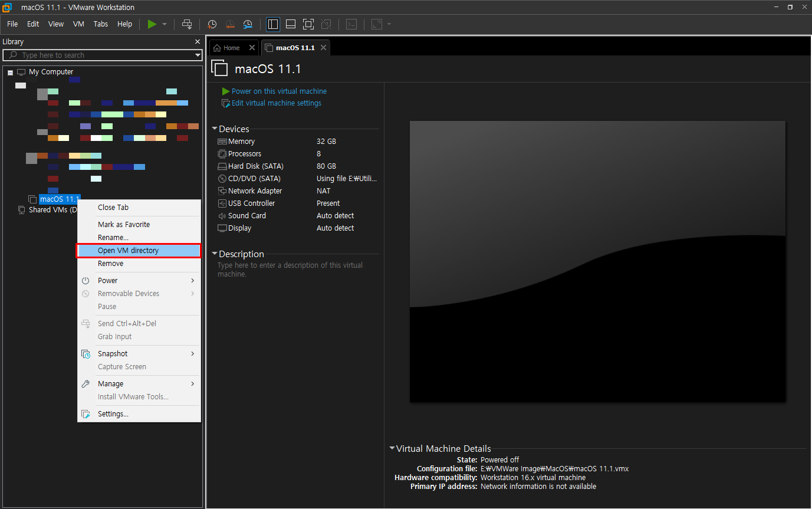Image resolution: width=812 pixels, height=509 pixels.
Task: Click the VMware logo in title bar
Action: click(x=8, y=8)
